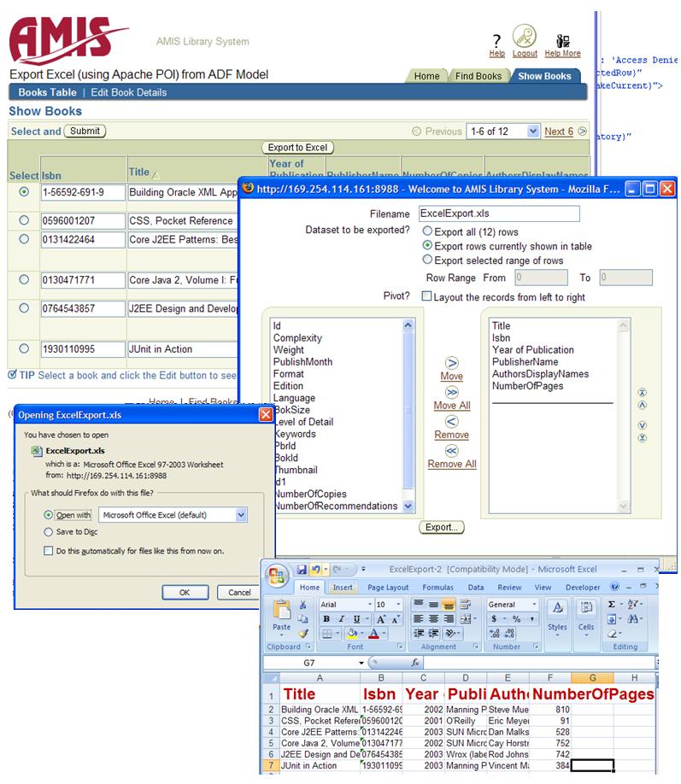Click the fill color bucket swatch
This screenshot has width=681, height=784.
352,634
